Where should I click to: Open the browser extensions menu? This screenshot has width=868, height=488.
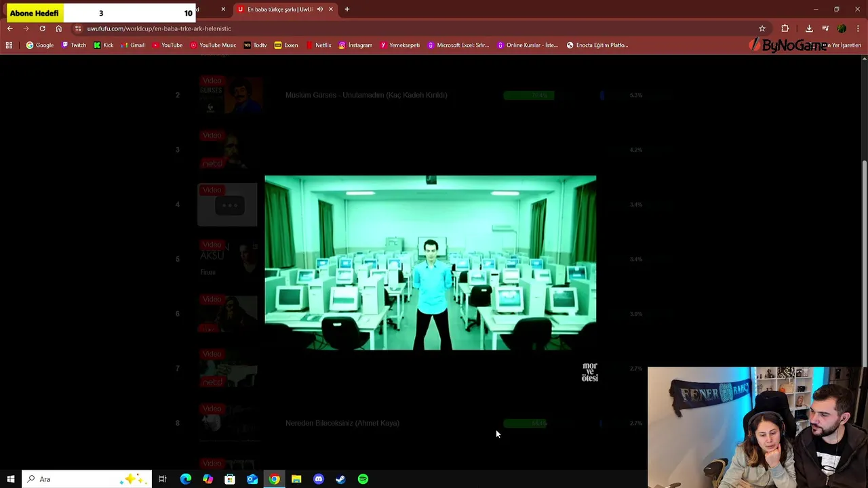tap(785, 28)
